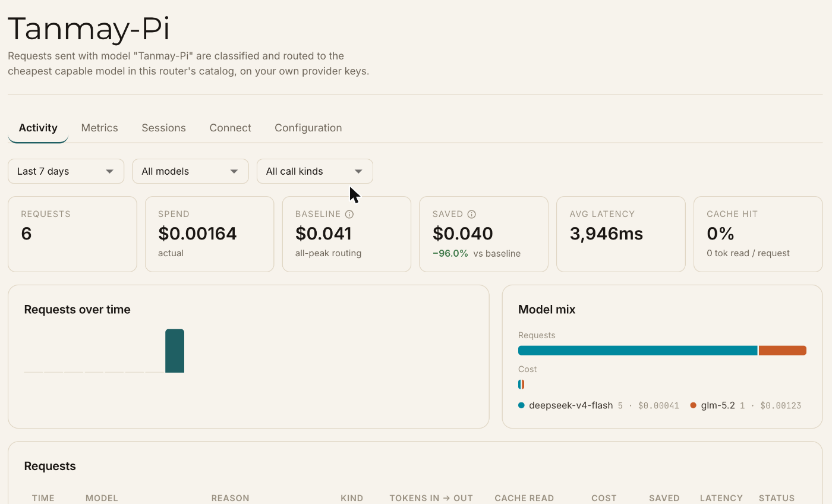The height and width of the screenshot is (504, 832).
Task: Click the teal deepseek segment of Requests bar
Action: (x=638, y=351)
